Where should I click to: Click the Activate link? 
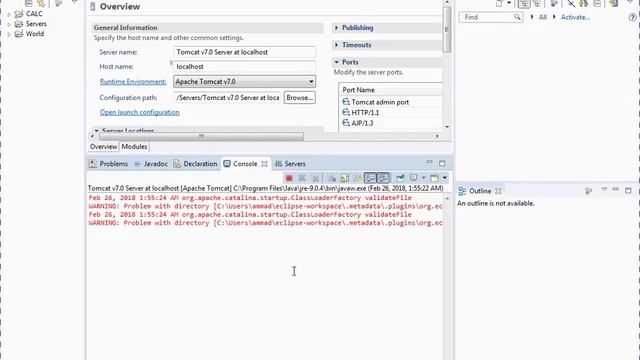(x=575, y=17)
